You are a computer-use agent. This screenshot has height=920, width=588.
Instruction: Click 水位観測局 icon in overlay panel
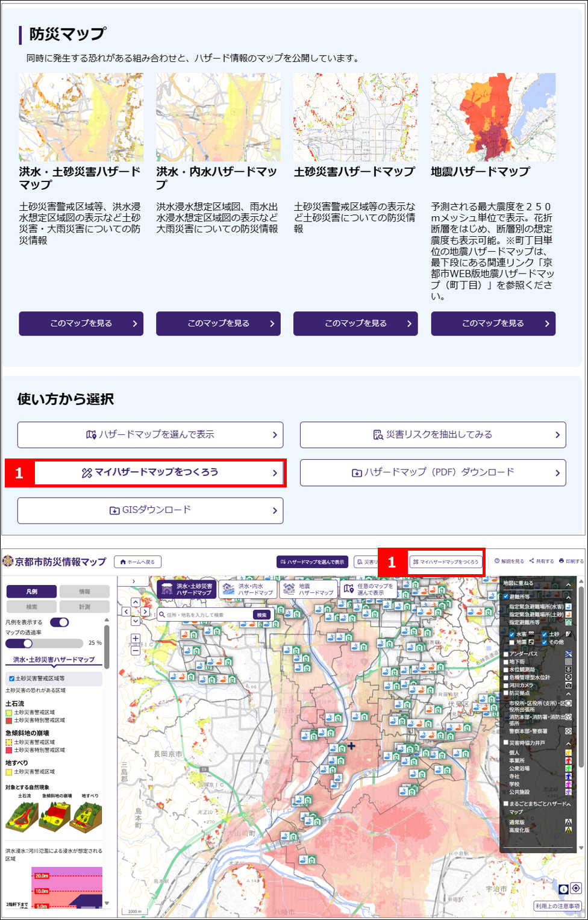coord(568,669)
